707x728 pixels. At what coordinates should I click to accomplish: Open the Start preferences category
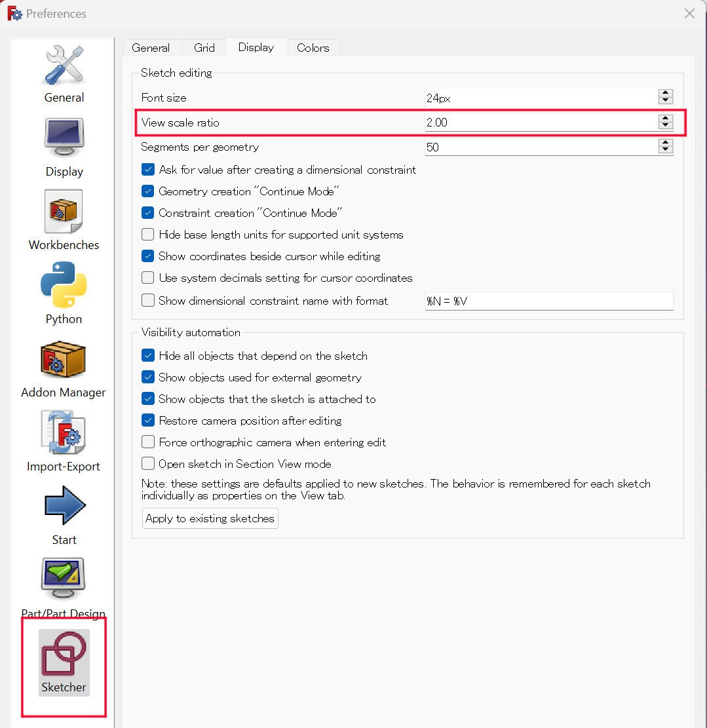pyautogui.click(x=64, y=515)
